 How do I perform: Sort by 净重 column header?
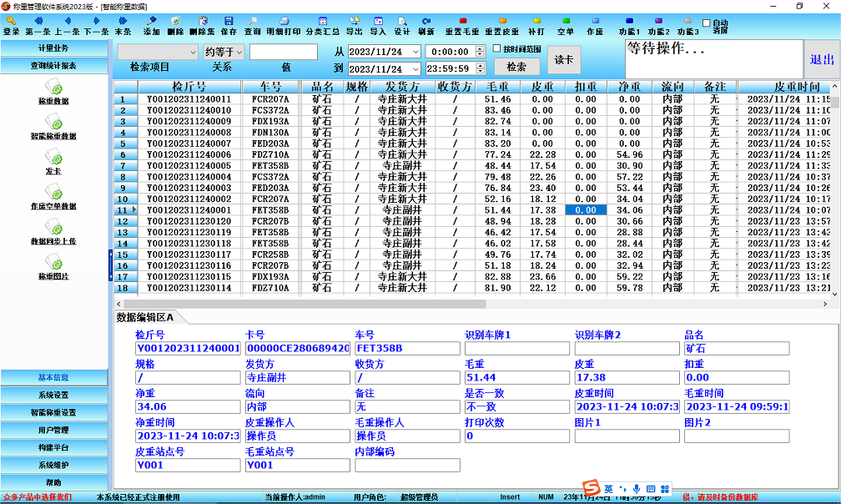(629, 87)
